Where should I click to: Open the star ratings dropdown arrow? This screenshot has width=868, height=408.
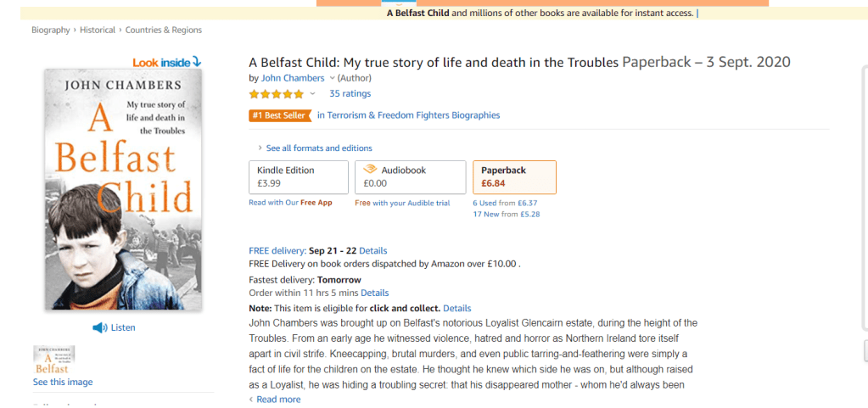click(x=312, y=93)
